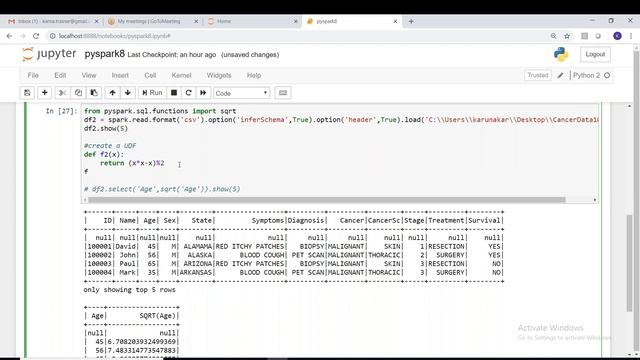Open the File menu
This screenshot has width=640, height=360.
[33, 76]
